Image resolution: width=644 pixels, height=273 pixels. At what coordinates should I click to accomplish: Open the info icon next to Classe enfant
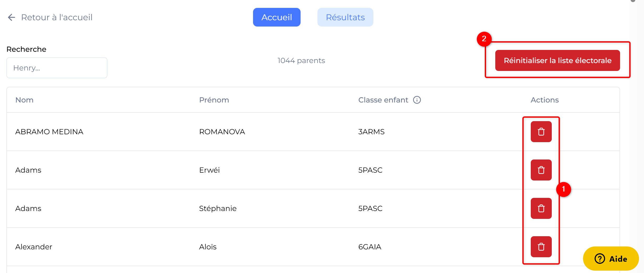tap(417, 100)
